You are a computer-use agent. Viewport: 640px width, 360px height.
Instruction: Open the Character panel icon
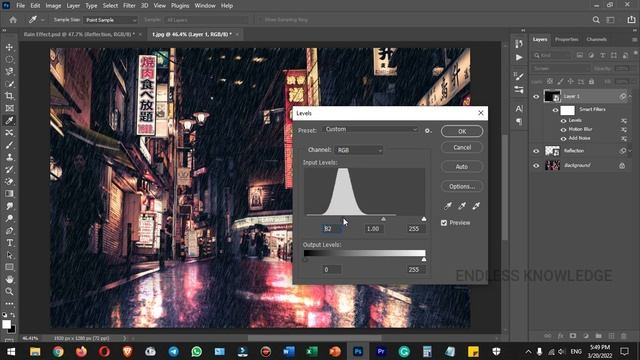(x=519, y=109)
